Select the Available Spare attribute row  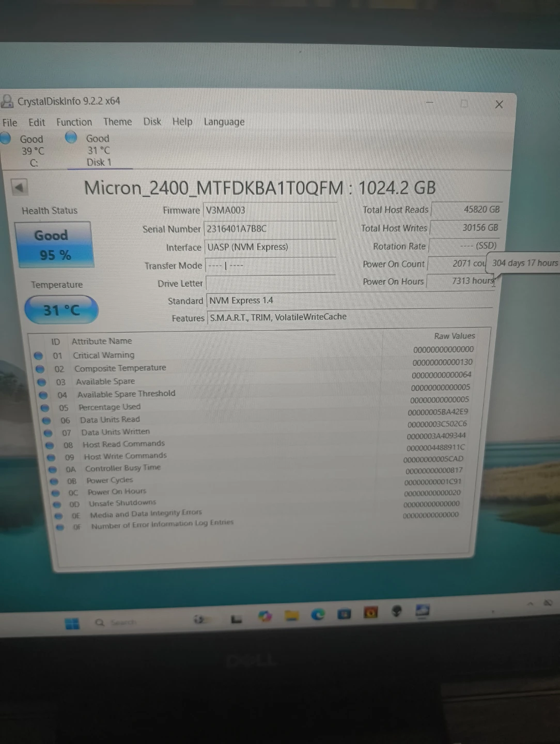click(x=255, y=379)
